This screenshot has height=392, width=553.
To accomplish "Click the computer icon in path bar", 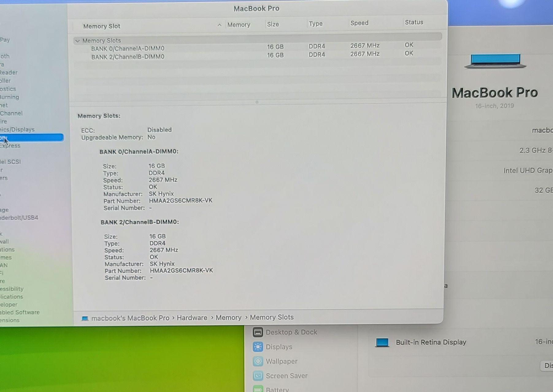I will 85,318.
